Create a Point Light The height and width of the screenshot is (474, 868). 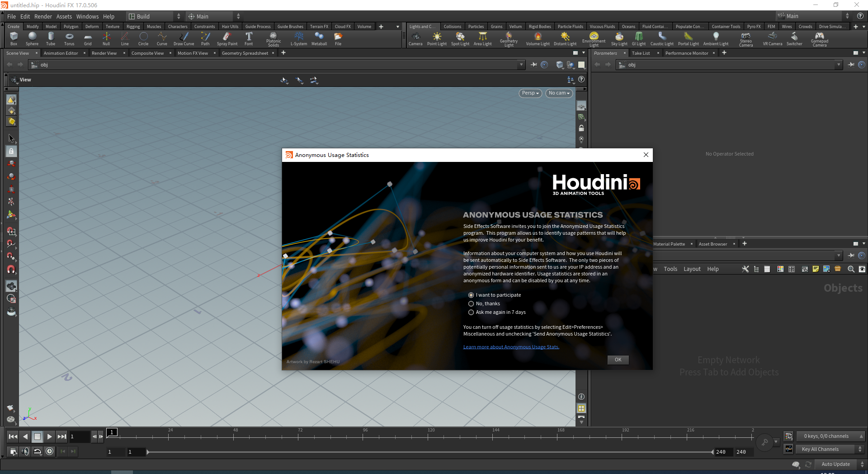click(x=437, y=39)
